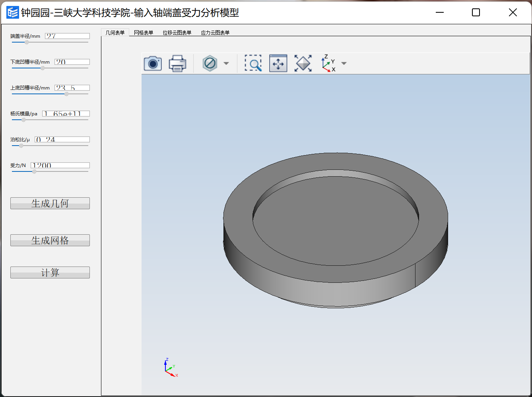Activate the zoom box magnifier tool

pos(253,63)
